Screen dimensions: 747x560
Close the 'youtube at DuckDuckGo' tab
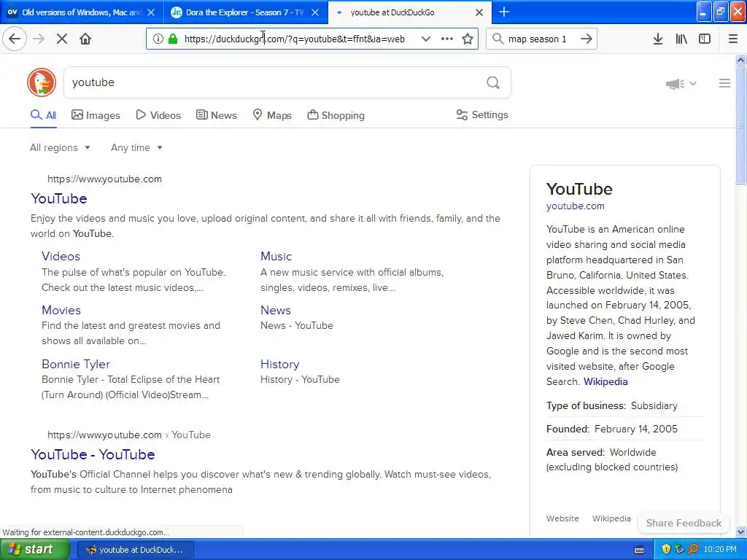[x=479, y=12]
